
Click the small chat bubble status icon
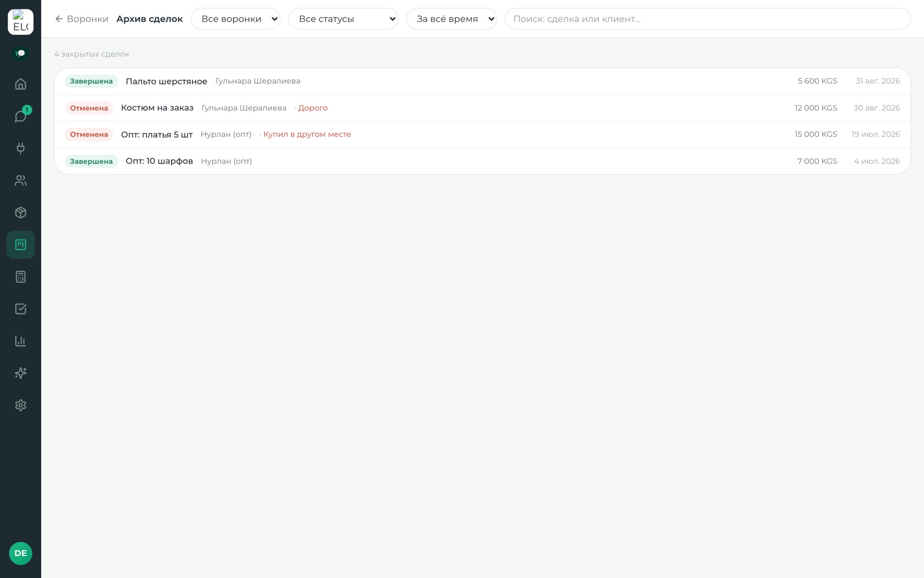coord(21,53)
